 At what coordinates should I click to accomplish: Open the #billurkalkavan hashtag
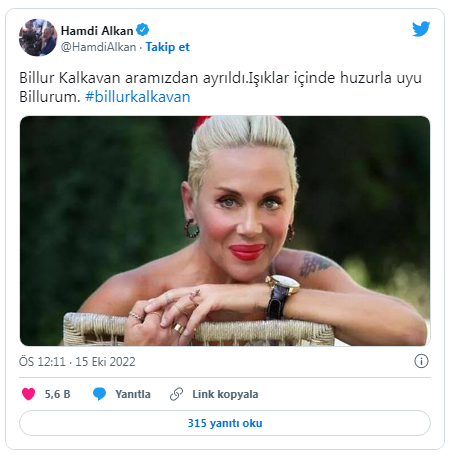138,97
